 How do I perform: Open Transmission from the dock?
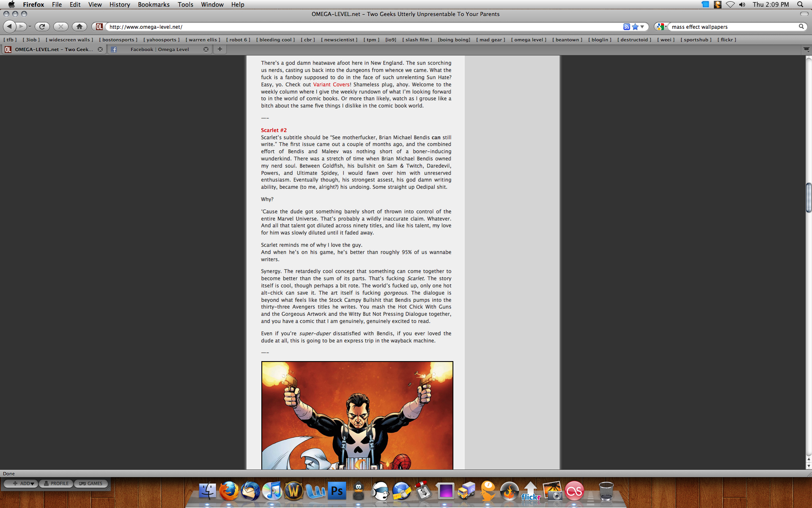click(423, 491)
